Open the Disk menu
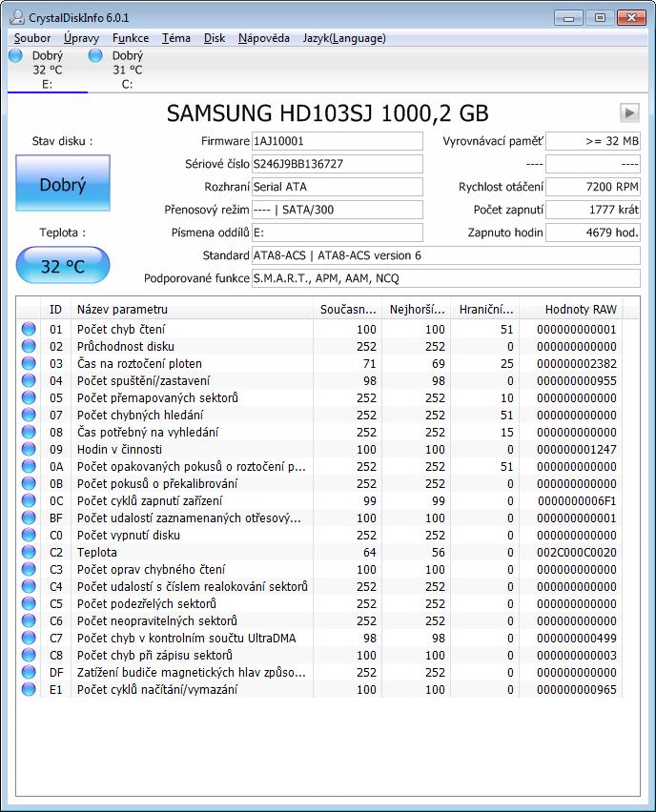 point(215,38)
